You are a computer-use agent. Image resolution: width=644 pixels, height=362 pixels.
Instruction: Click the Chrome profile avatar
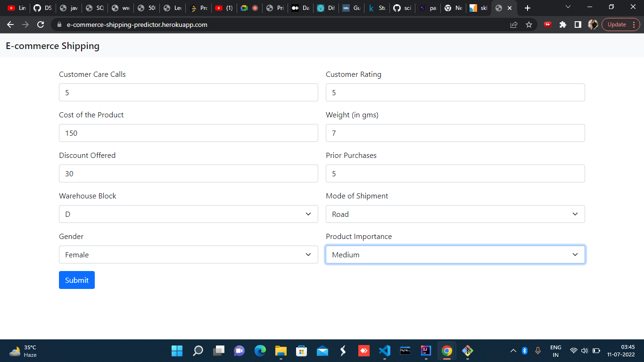(x=593, y=25)
